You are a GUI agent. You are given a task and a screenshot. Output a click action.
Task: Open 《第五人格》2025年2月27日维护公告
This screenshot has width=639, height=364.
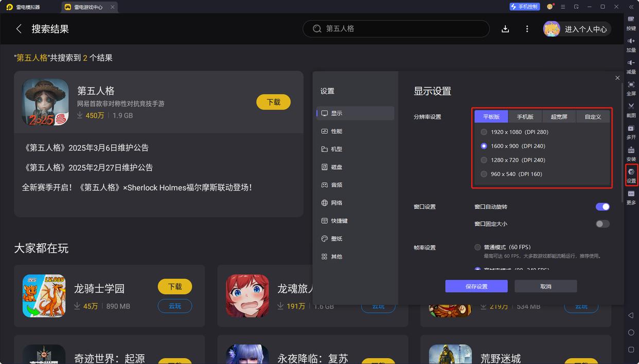pyautogui.click(x=87, y=168)
